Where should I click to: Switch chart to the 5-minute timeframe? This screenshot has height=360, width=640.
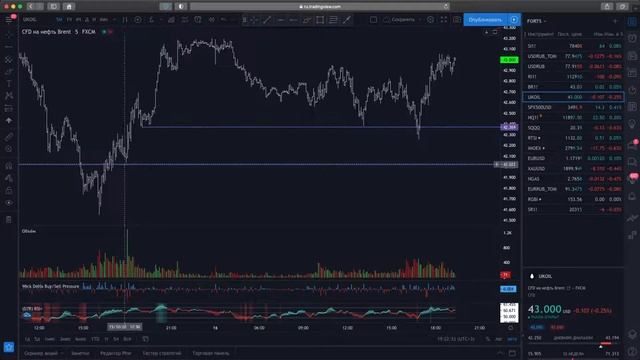tap(59, 20)
